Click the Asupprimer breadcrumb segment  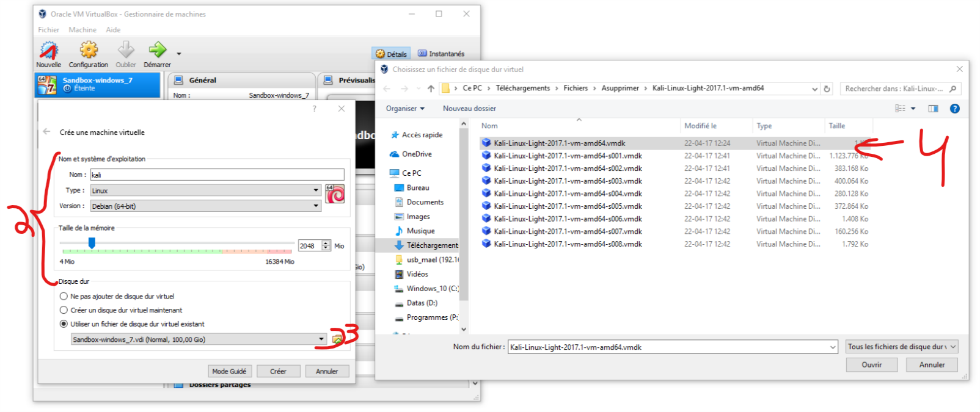(x=620, y=88)
